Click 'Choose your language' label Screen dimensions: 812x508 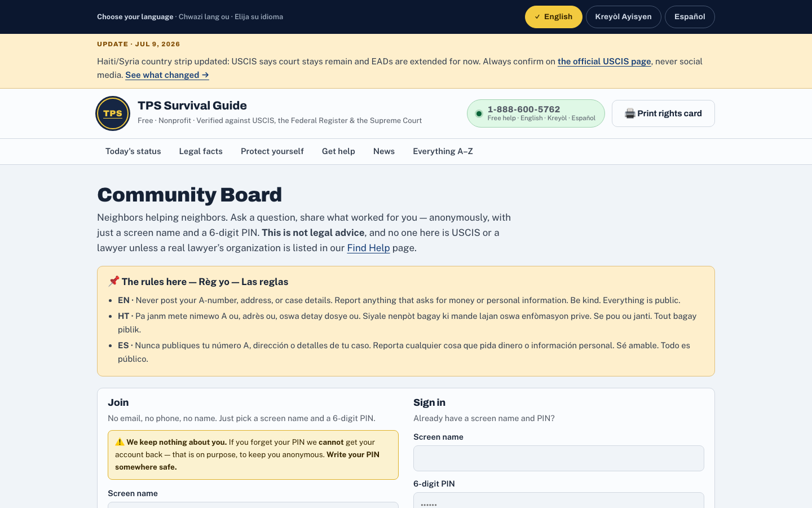coord(135,17)
